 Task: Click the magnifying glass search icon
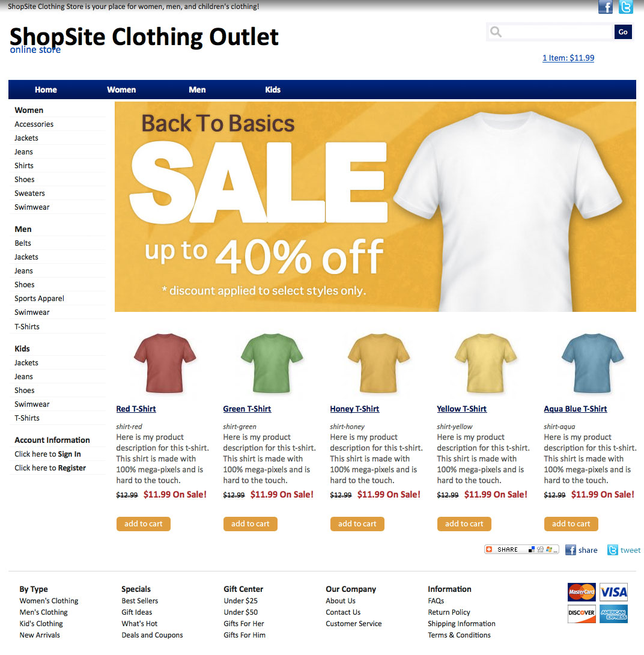point(496,32)
